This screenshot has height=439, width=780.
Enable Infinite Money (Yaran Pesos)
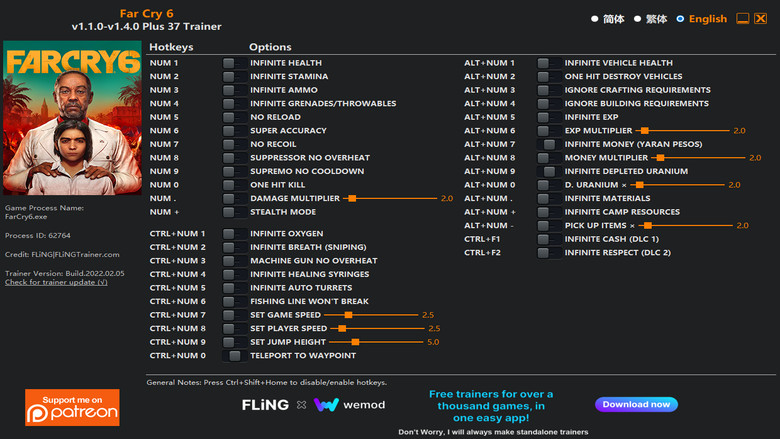pyautogui.click(x=549, y=144)
